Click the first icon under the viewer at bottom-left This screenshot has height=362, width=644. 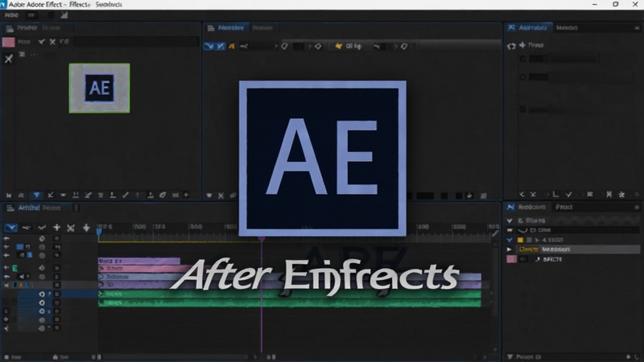[x=209, y=195]
